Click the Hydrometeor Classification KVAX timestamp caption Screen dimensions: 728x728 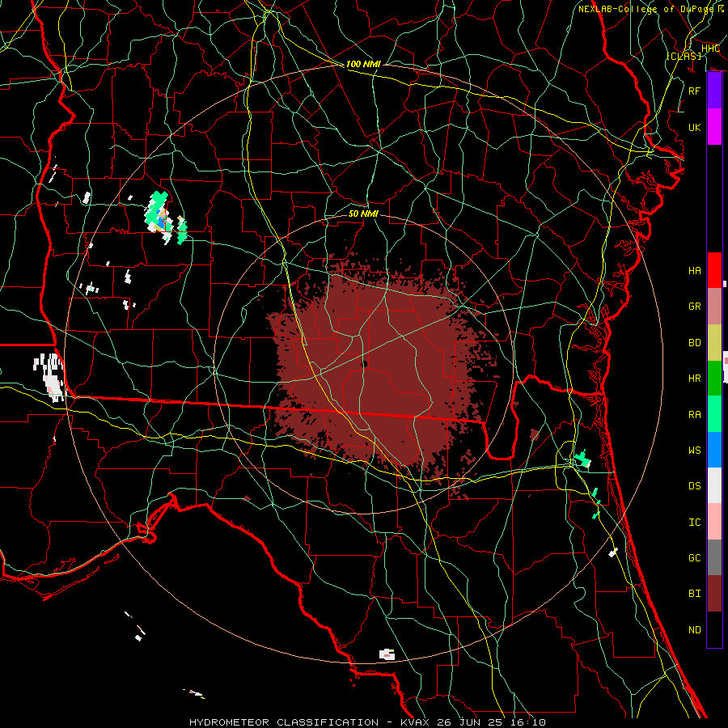pyautogui.click(x=367, y=722)
